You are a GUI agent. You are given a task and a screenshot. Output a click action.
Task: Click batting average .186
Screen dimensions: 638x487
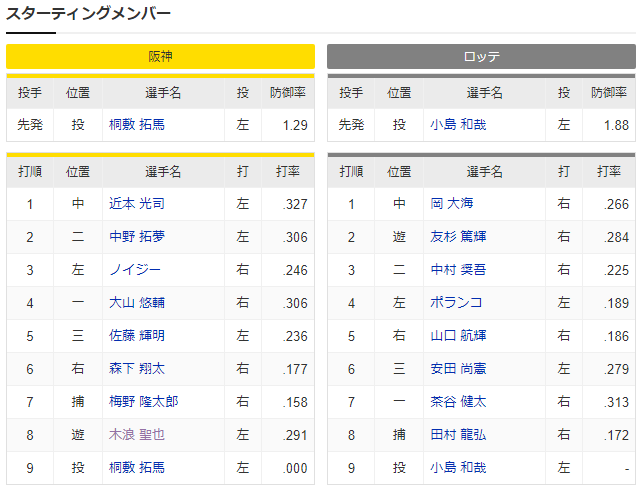616,336
